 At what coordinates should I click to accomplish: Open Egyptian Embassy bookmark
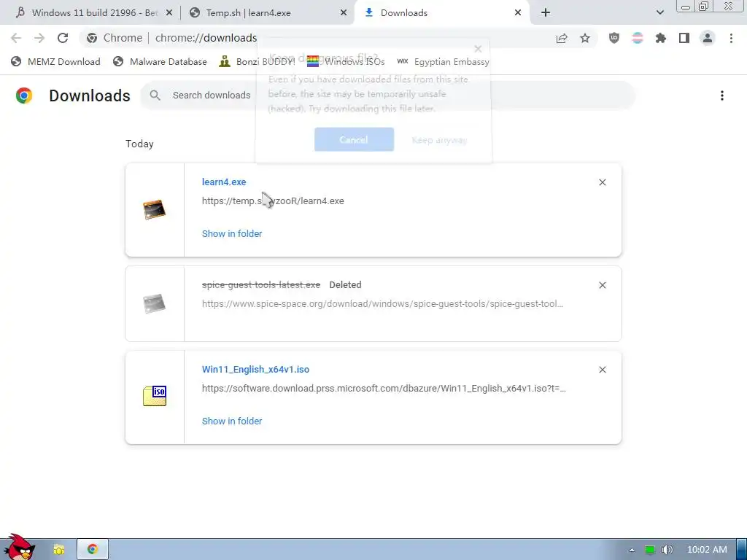tap(443, 61)
